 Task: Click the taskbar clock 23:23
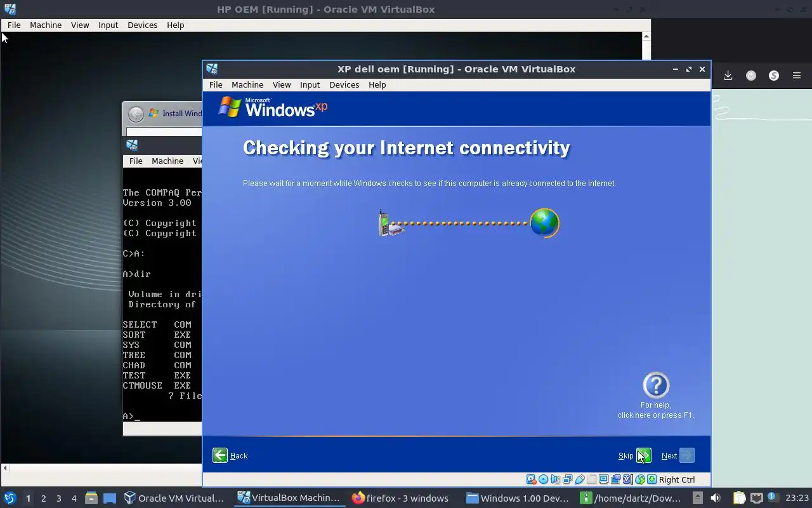(797, 498)
